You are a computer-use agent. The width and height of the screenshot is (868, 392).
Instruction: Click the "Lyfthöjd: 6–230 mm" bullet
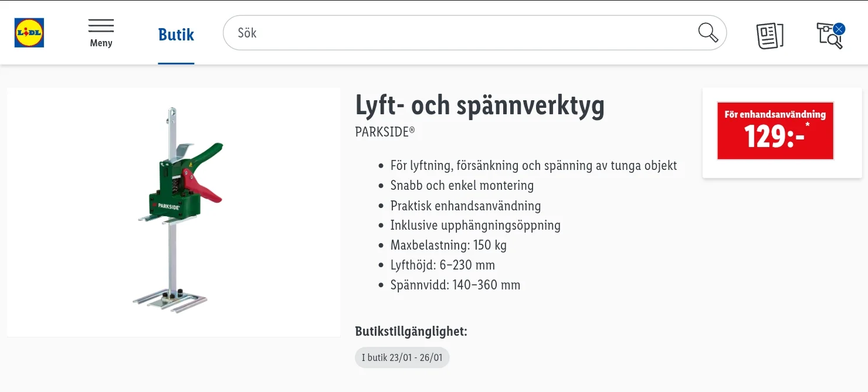coord(442,265)
